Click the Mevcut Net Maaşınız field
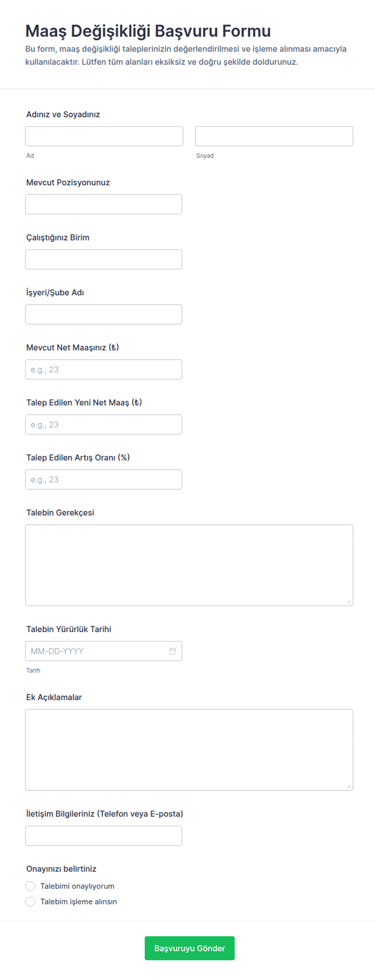Image resolution: width=375 pixels, height=980 pixels. click(x=104, y=370)
